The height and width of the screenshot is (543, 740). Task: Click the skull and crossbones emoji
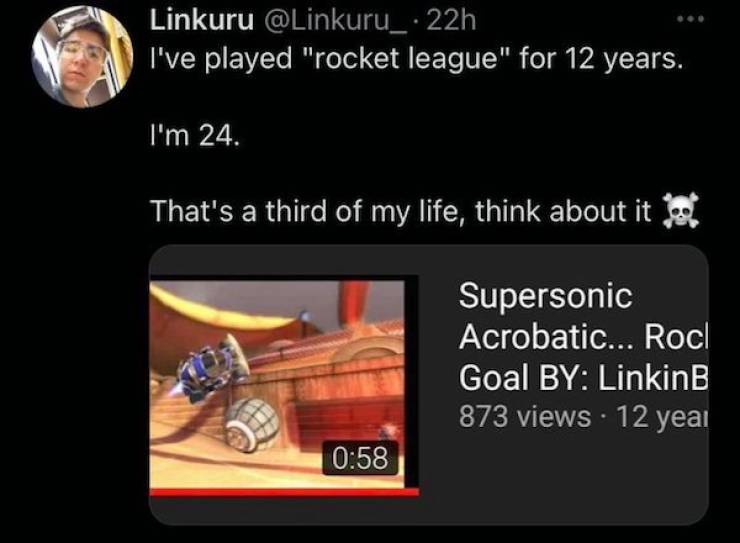(x=680, y=211)
